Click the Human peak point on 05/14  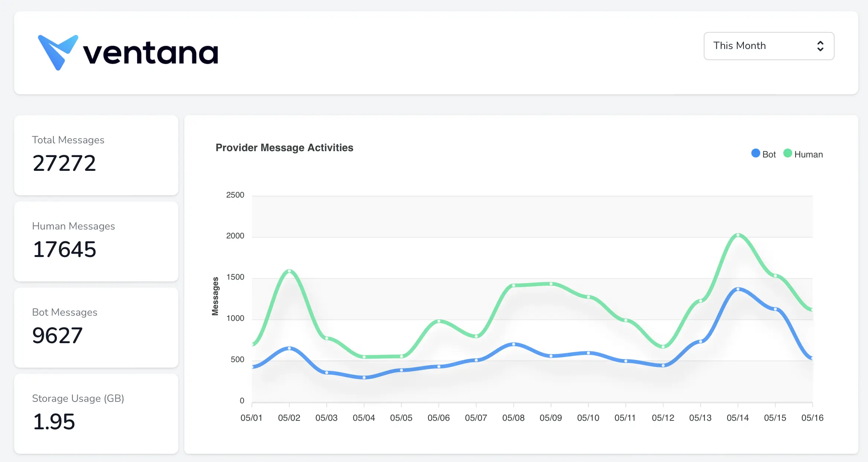point(738,235)
